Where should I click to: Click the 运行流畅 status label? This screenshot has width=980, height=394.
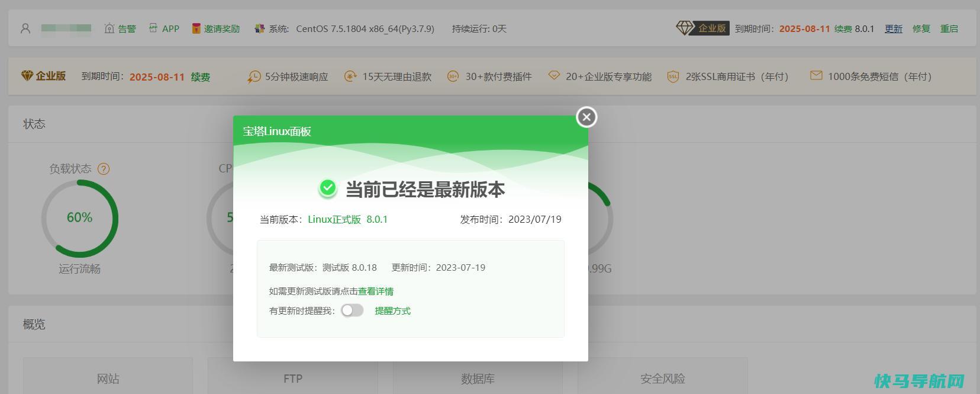79,269
